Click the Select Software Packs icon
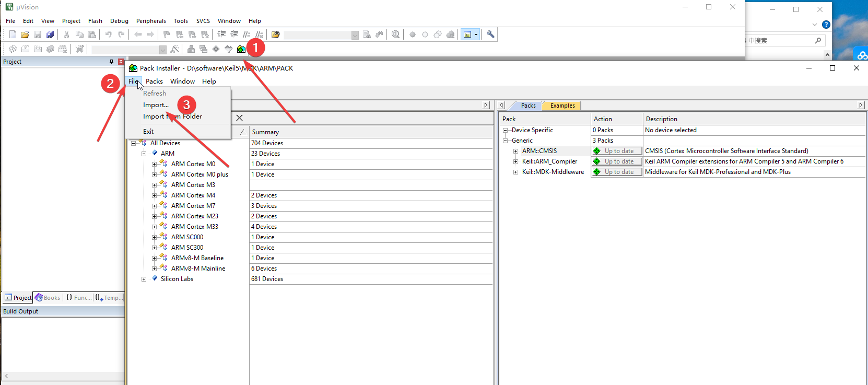The image size is (868, 385). (228, 49)
